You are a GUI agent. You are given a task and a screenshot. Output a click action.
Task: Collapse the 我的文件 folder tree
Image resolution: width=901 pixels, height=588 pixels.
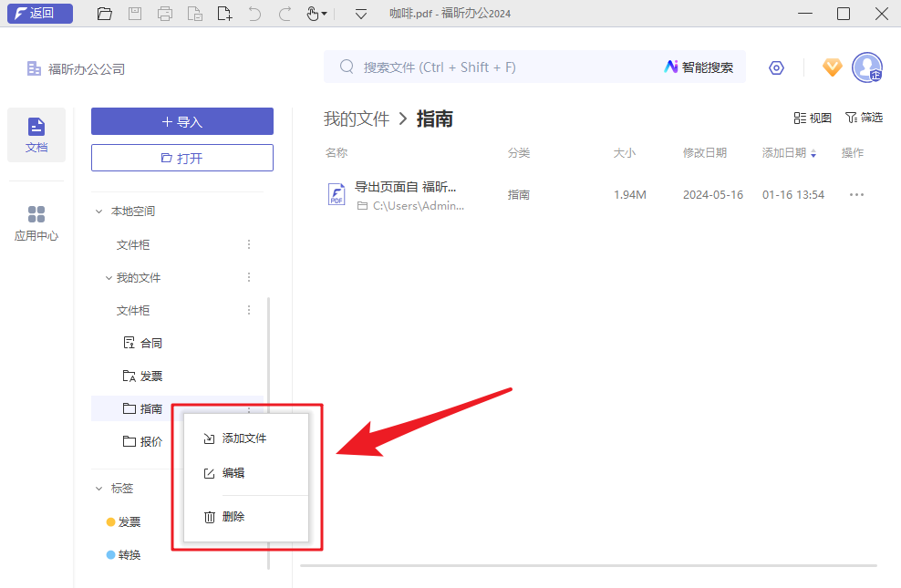click(x=109, y=277)
